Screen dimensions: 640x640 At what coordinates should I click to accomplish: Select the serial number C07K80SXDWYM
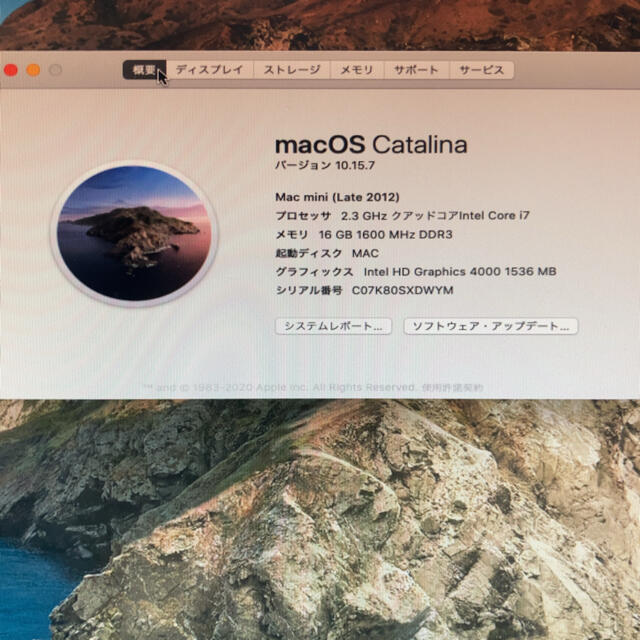coord(402,290)
